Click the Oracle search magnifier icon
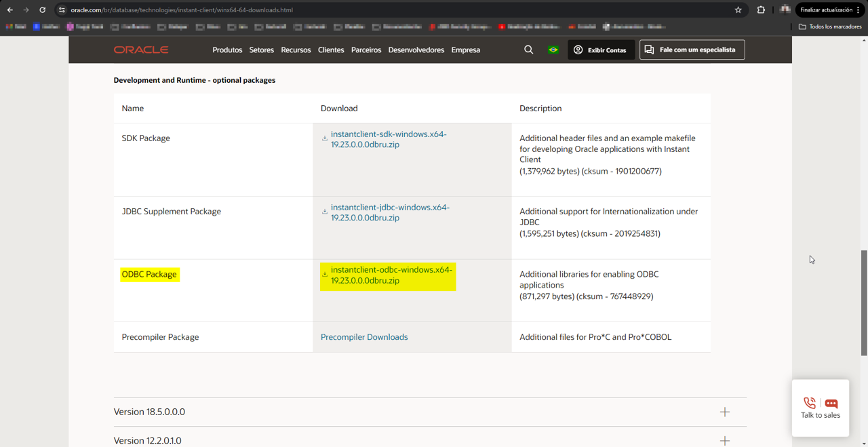 click(528, 50)
